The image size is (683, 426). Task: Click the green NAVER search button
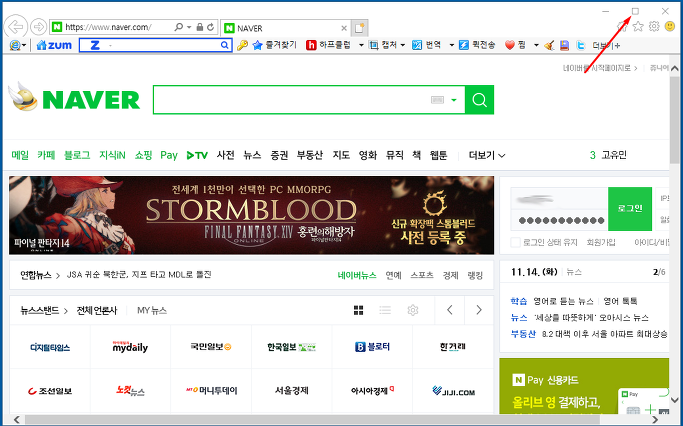tap(480, 100)
